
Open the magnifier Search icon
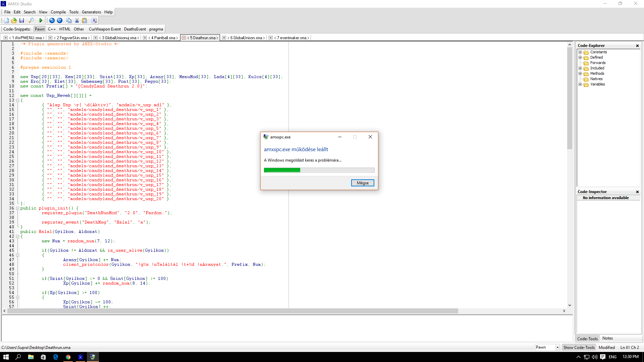click(31, 21)
